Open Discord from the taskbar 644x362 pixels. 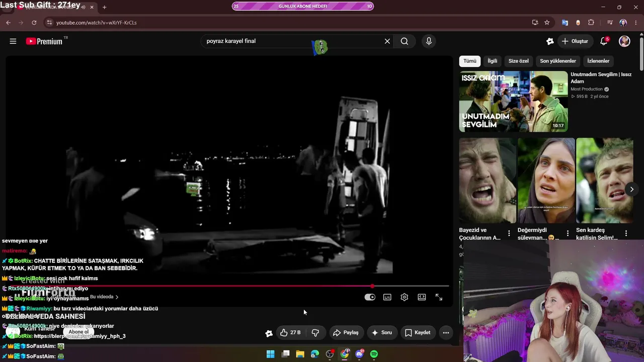359,354
